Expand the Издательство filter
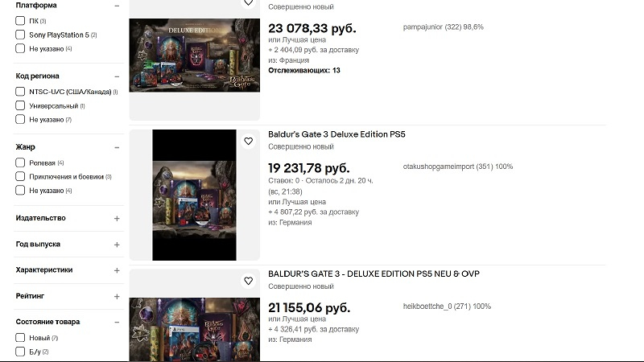Viewport: 644px width, 362px height. point(117,218)
